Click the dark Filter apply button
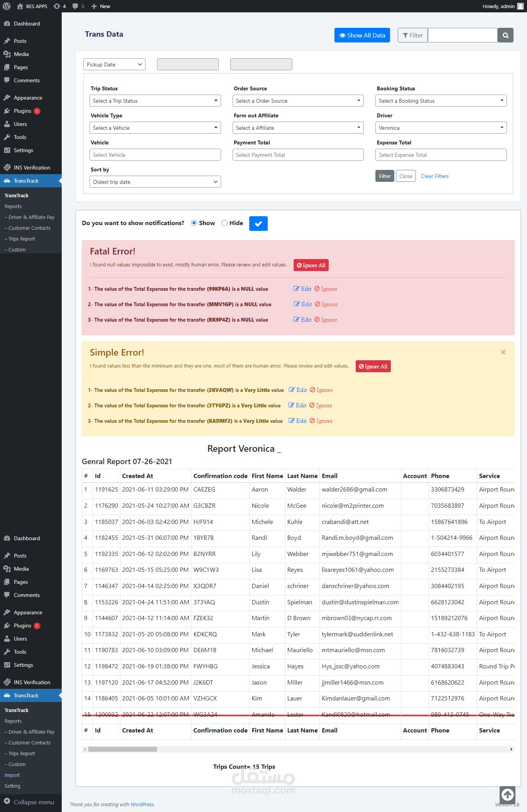Screen dimensions: 527x812 coord(385,176)
